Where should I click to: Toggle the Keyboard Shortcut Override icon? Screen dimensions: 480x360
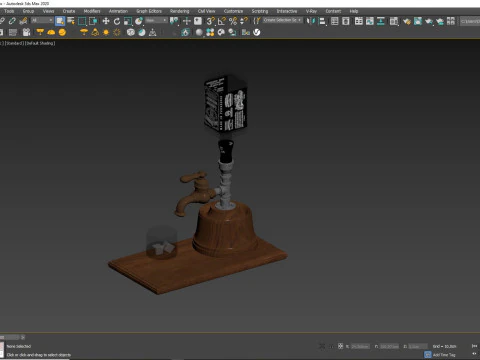point(198,21)
